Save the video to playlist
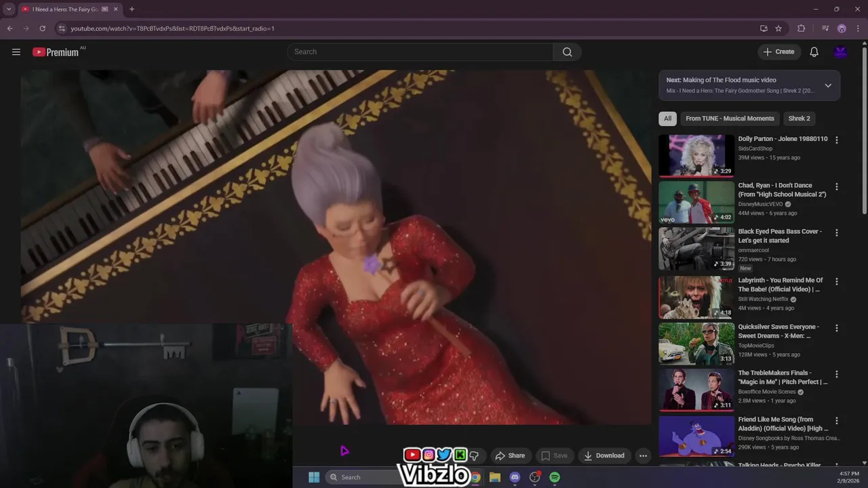868x488 pixels. pyautogui.click(x=553, y=455)
